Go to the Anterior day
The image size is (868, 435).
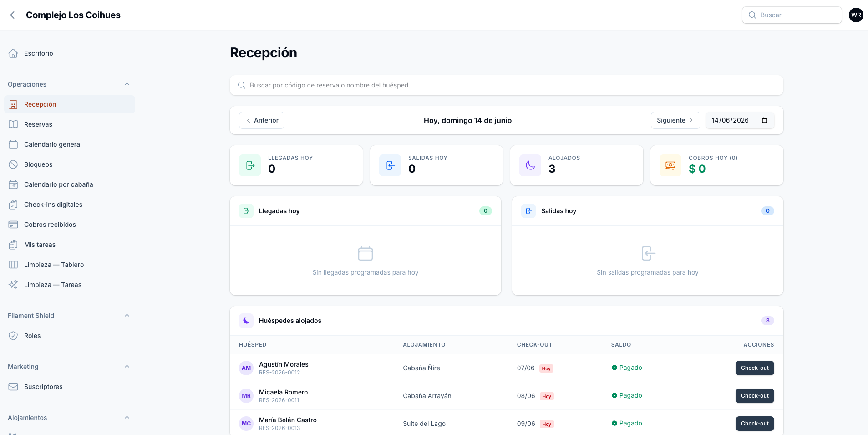coord(262,120)
